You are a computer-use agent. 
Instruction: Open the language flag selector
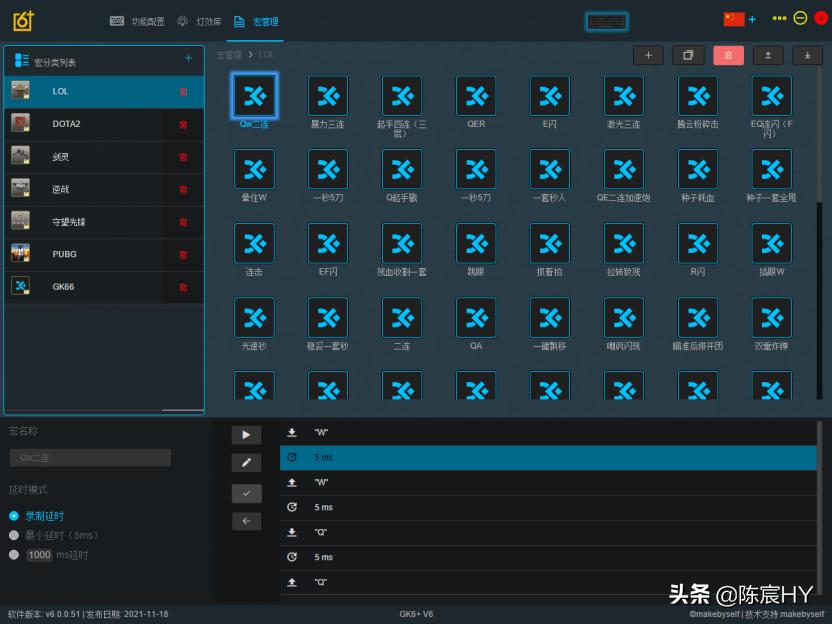click(x=734, y=19)
